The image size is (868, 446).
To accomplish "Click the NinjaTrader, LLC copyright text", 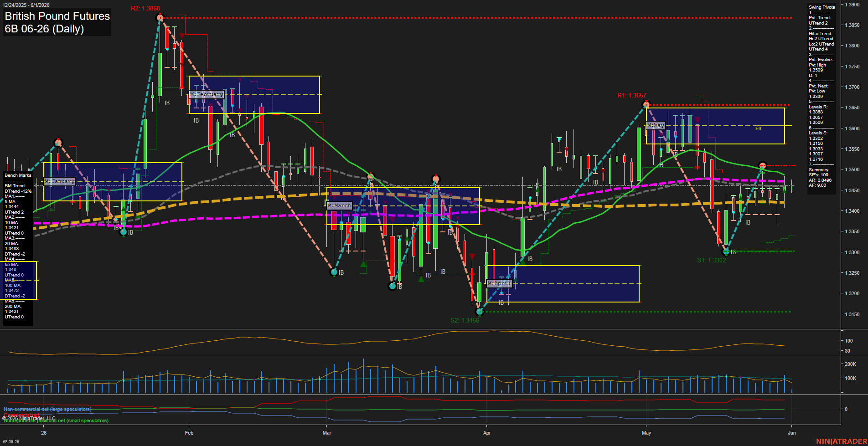I will pos(29,418).
